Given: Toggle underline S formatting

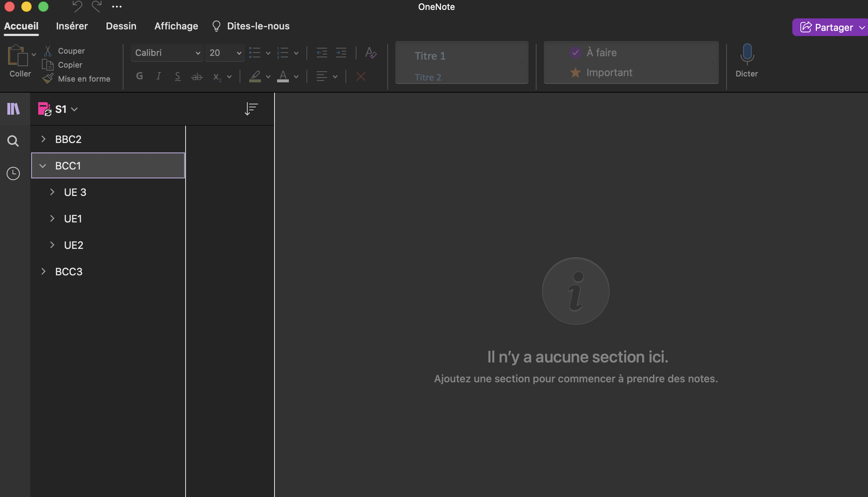Looking at the screenshot, I should coord(177,76).
